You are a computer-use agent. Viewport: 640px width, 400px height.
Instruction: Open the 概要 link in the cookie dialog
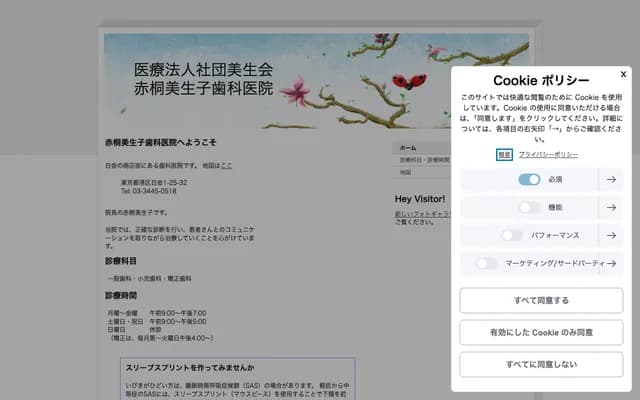point(504,155)
